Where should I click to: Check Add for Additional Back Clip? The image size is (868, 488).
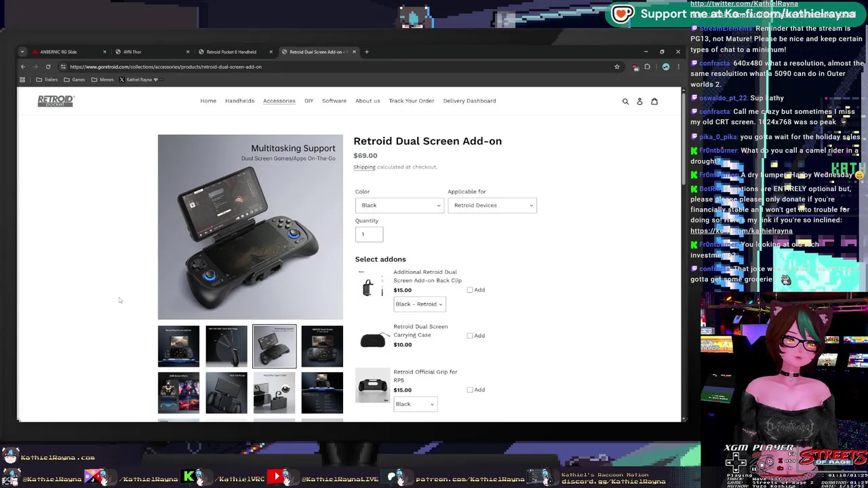(470, 290)
